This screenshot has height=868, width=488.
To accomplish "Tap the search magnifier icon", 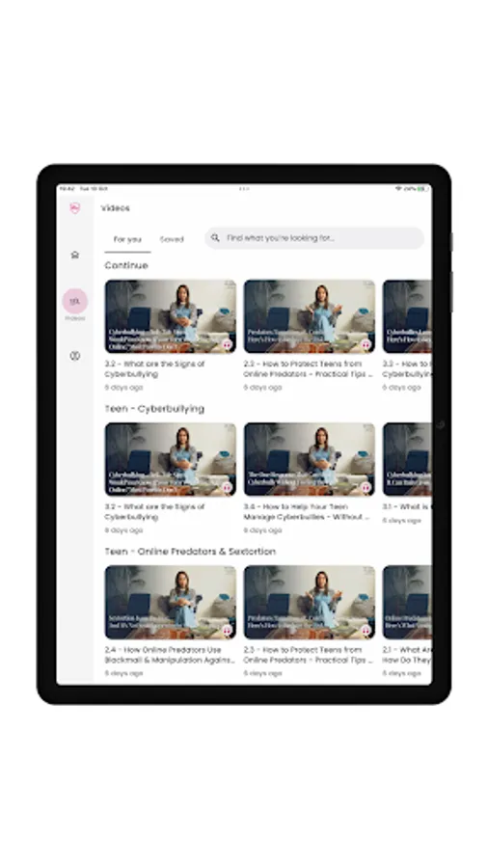I will tap(215, 238).
